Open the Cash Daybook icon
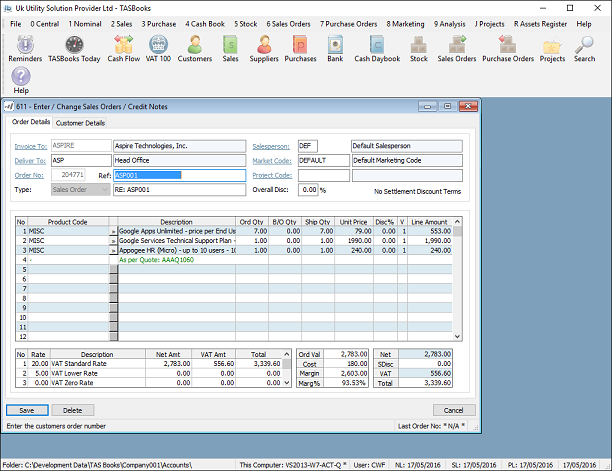The image size is (612, 471). click(377, 44)
